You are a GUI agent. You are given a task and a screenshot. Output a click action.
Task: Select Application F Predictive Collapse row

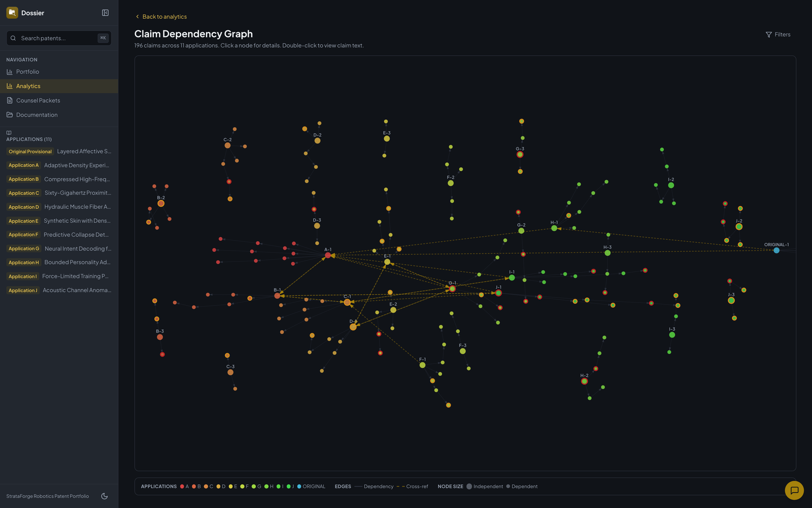[x=59, y=235]
